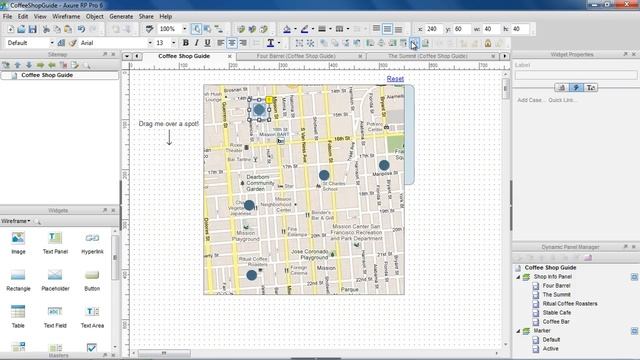Save the project with floppy icon
Screen dimensions: 640x360
coord(33,29)
